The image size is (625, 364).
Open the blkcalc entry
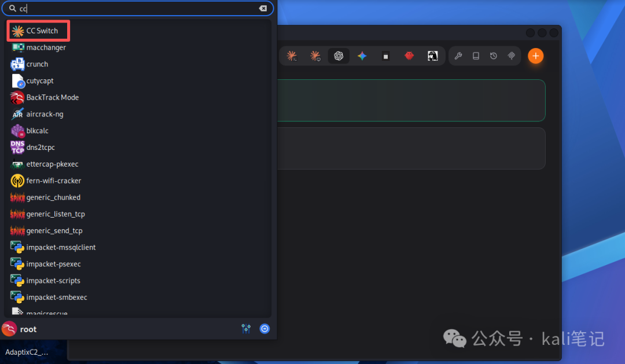(138, 131)
